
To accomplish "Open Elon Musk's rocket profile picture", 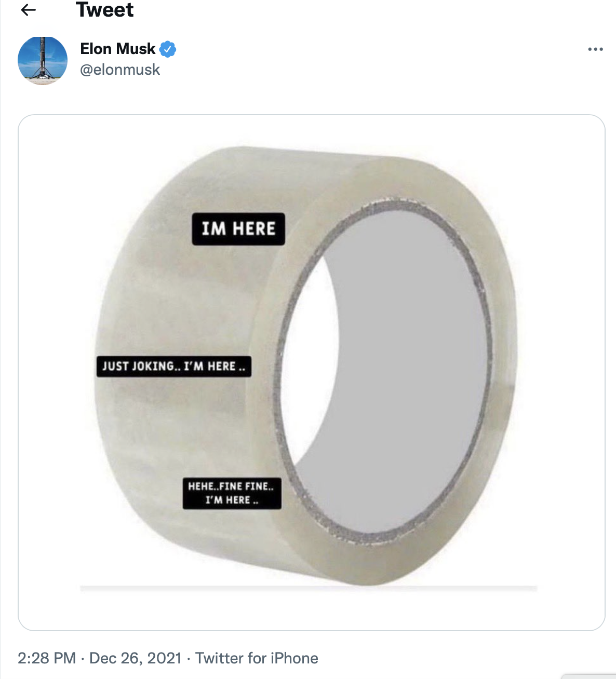I will tap(43, 61).
